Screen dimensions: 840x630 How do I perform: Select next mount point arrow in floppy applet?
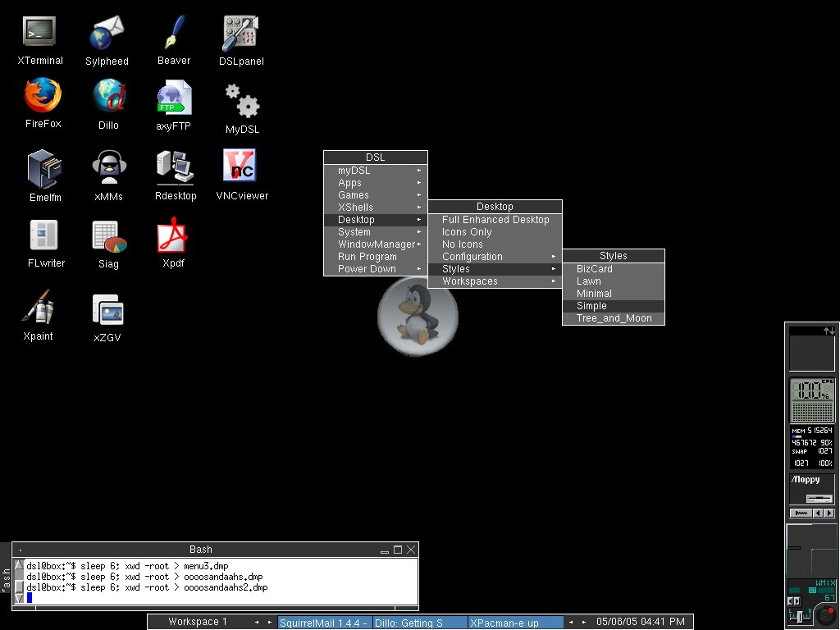829,514
